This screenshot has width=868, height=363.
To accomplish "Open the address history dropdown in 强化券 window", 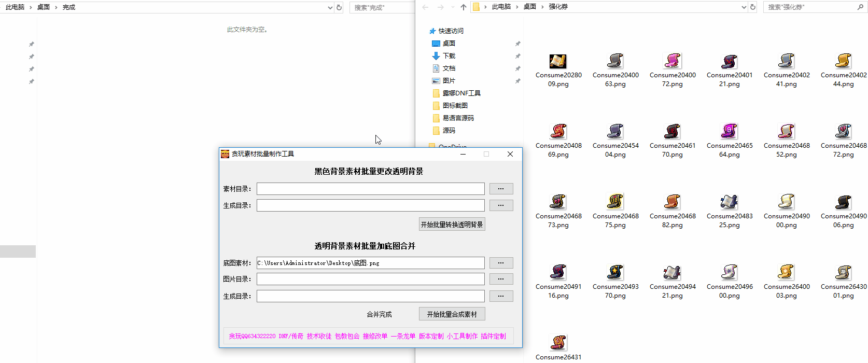I will click(x=744, y=7).
